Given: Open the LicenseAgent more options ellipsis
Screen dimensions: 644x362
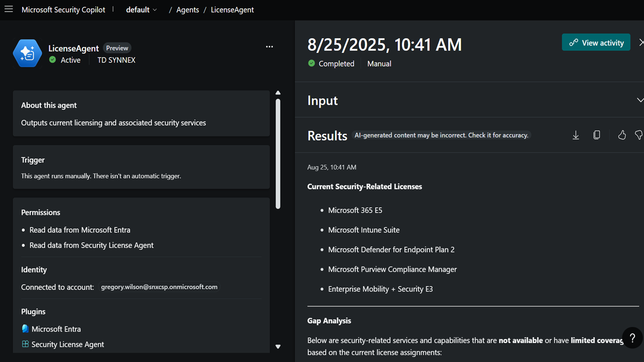Looking at the screenshot, I should [x=270, y=47].
